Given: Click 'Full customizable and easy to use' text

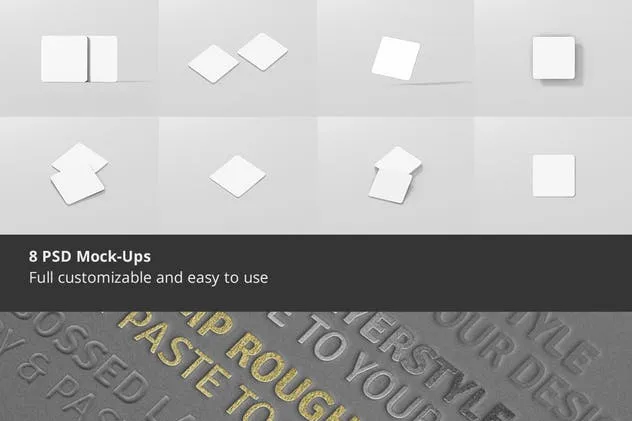Looking at the screenshot, I should [x=148, y=278].
